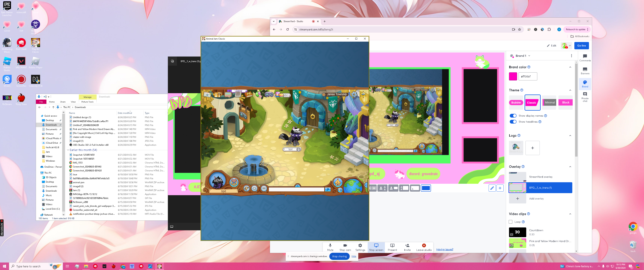Collapse the Earlier this month group
Screen dimensions: 644x270
pos(68,150)
